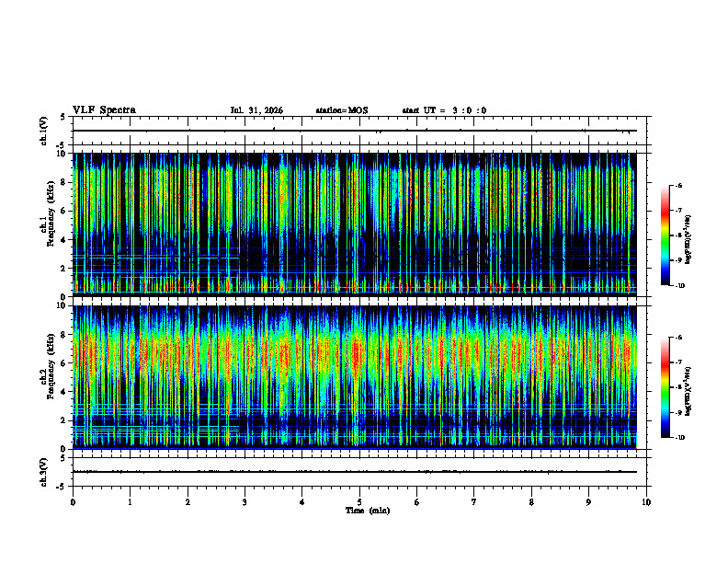Click the ch.2 spectrogram color bar
Image resolution: width=728 pixels, height=563 pixels.
point(665,387)
